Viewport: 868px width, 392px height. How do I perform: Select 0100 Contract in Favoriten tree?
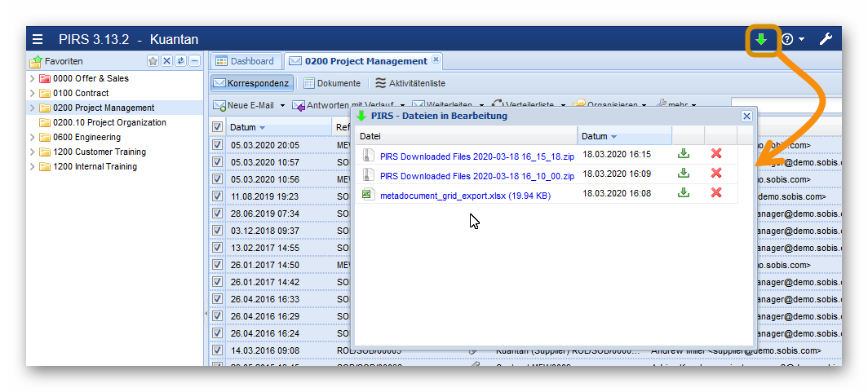coord(81,93)
